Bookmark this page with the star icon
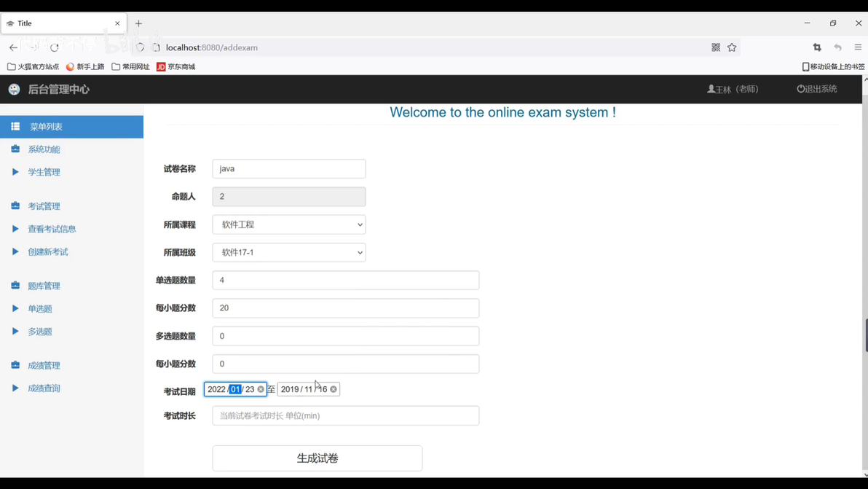 click(x=732, y=47)
